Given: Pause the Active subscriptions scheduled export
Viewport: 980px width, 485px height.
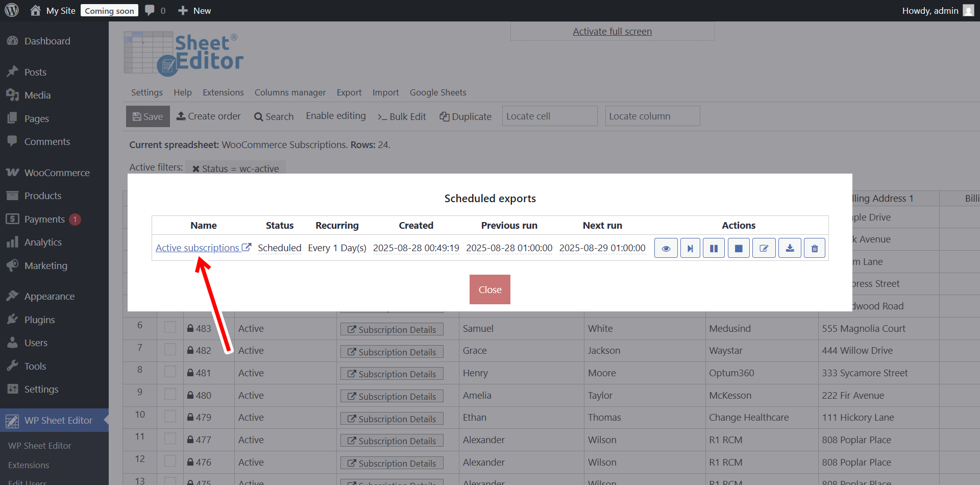Looking at the screenshot, I should pyautogui.click(x=714, y=248).
